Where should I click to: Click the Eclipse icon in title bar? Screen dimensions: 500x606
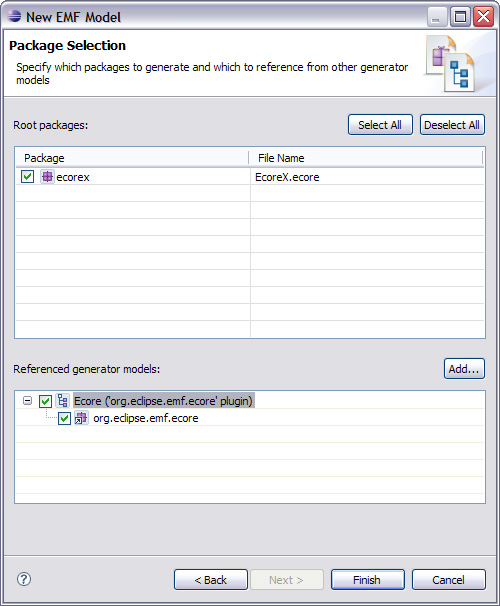(14, 17)
